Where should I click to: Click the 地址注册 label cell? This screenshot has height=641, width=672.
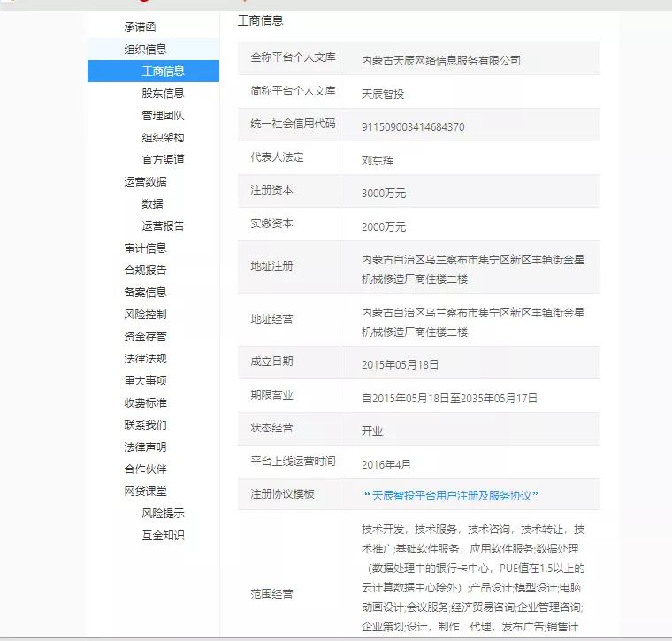point(289,266)
